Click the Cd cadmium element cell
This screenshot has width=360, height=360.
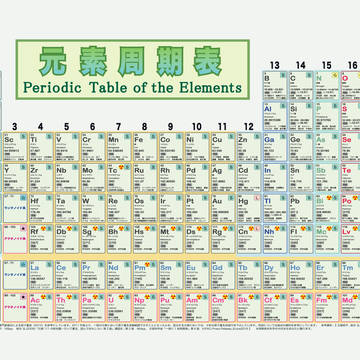pos(249,178)
